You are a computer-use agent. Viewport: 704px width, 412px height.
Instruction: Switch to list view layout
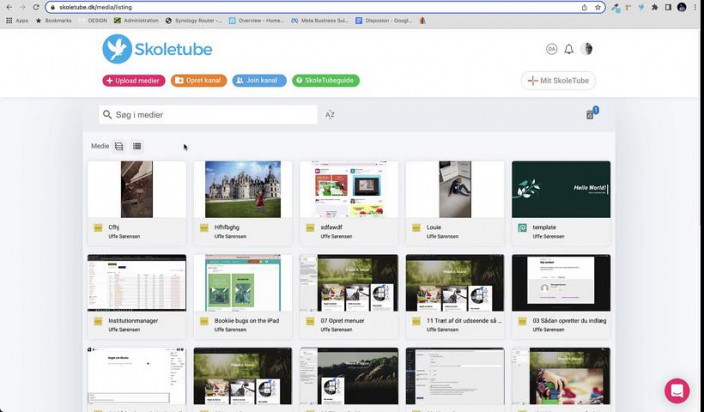click(137, 146)
